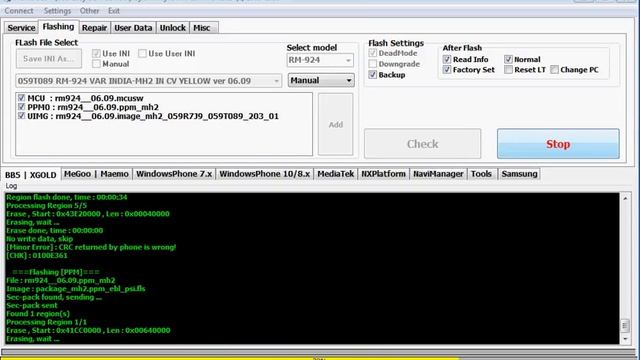Viewport: 640px width, 360px height.
Task: Disable the Backup checkbox
Action: point(373,75)
